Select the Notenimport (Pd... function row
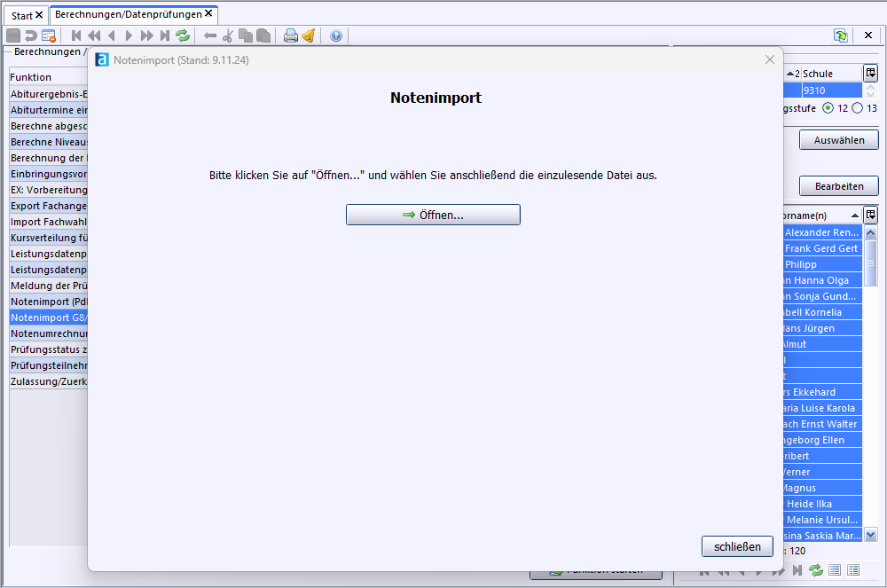 tap(49, 302)
